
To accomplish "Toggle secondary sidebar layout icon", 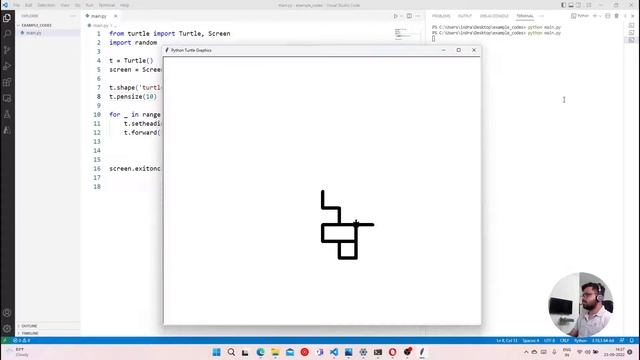I will coord(578,5).
